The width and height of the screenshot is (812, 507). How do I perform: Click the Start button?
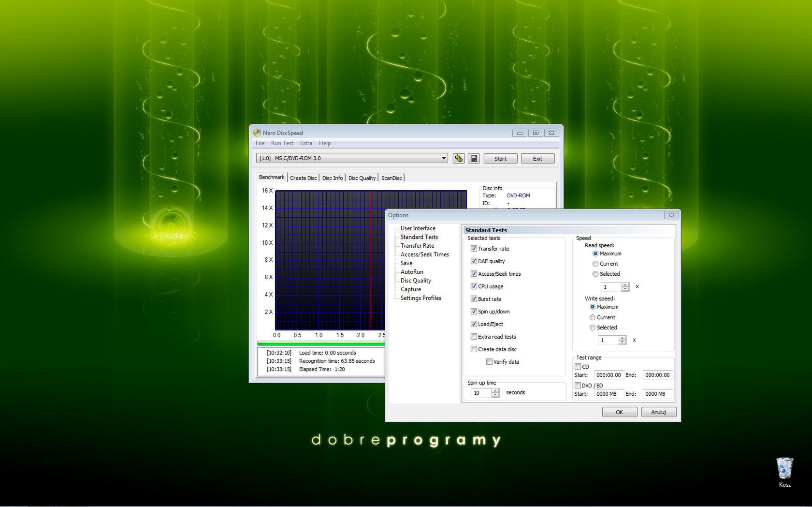[500, 158]
